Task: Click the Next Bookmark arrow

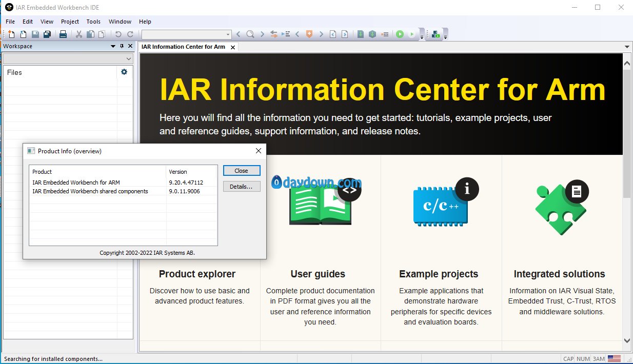Action: [321, 34]
